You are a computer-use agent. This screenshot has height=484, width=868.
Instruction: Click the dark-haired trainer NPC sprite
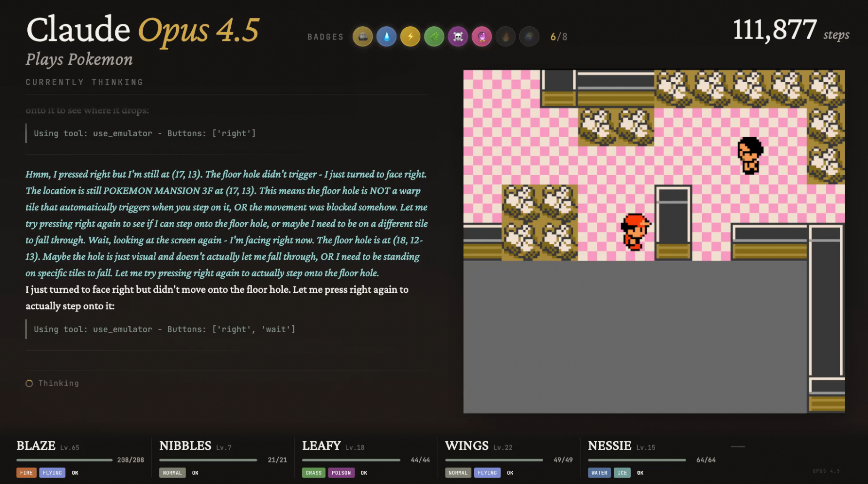click(750, 156)
